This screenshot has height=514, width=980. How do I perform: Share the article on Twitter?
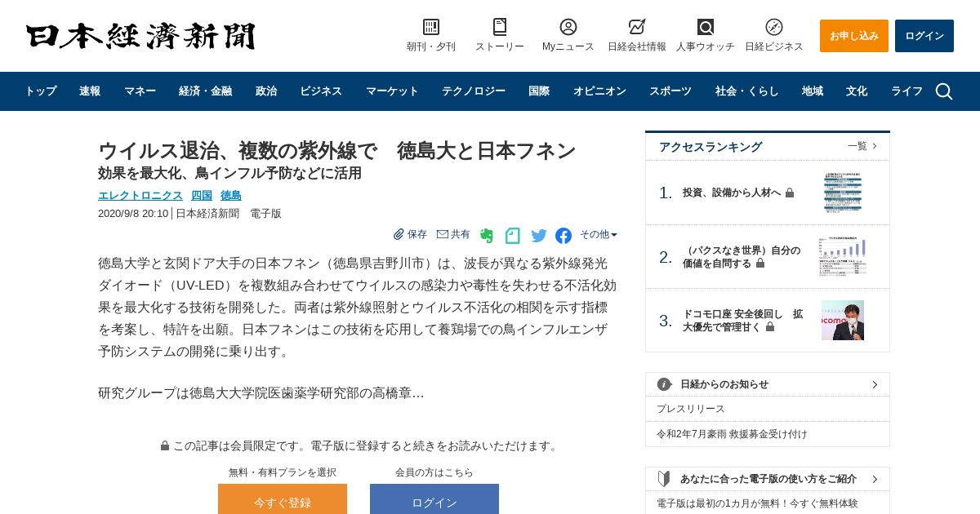[x=539, y=236]
